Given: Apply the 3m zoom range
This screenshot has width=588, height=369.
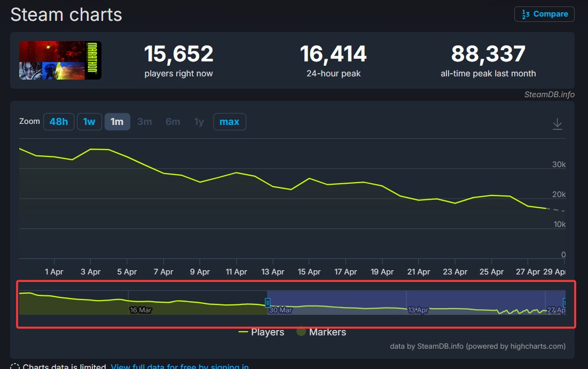Looking at the screenshot, I should click(x=145, y=121).
